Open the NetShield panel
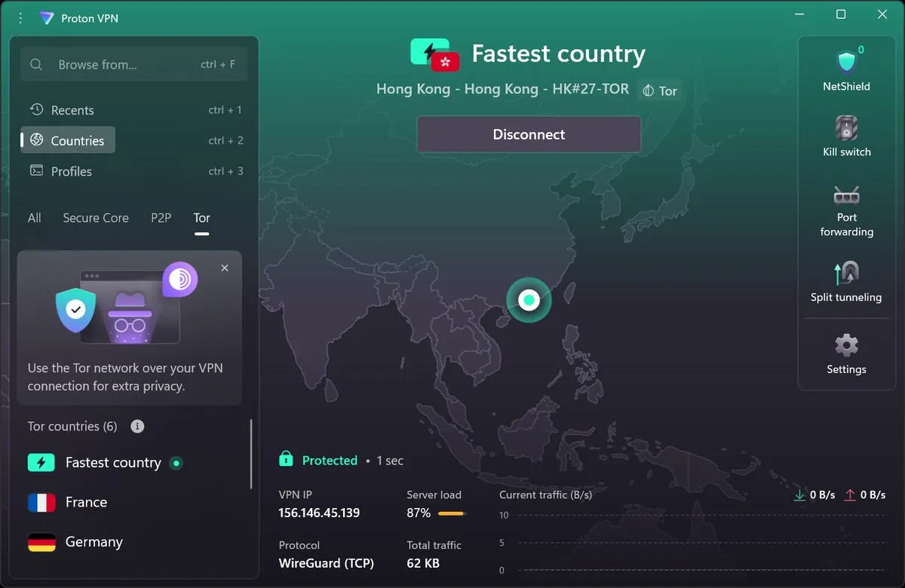Screen dimensions: 905x588 (x=845, y=68)
